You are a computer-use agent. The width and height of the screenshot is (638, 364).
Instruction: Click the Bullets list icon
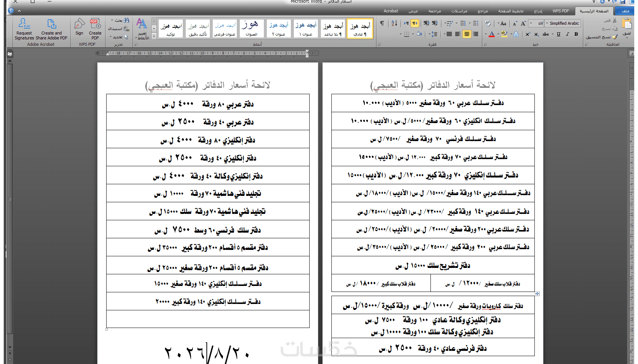point(475,23)
